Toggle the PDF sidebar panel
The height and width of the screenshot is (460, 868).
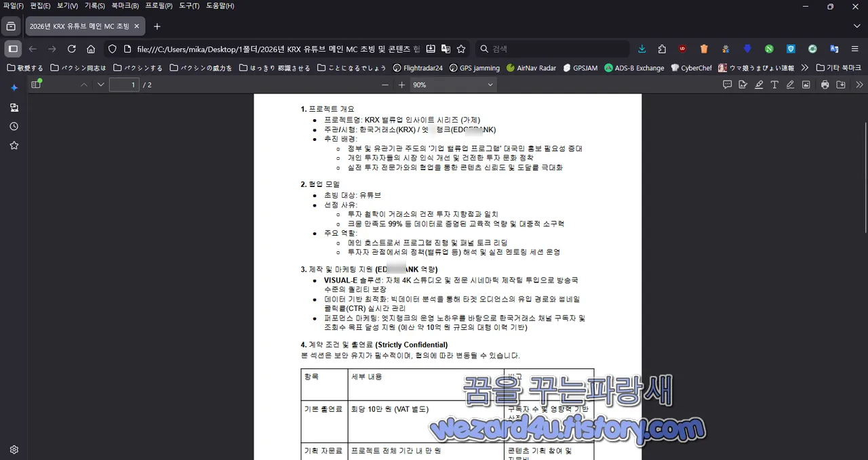click(x=36, y=84)
